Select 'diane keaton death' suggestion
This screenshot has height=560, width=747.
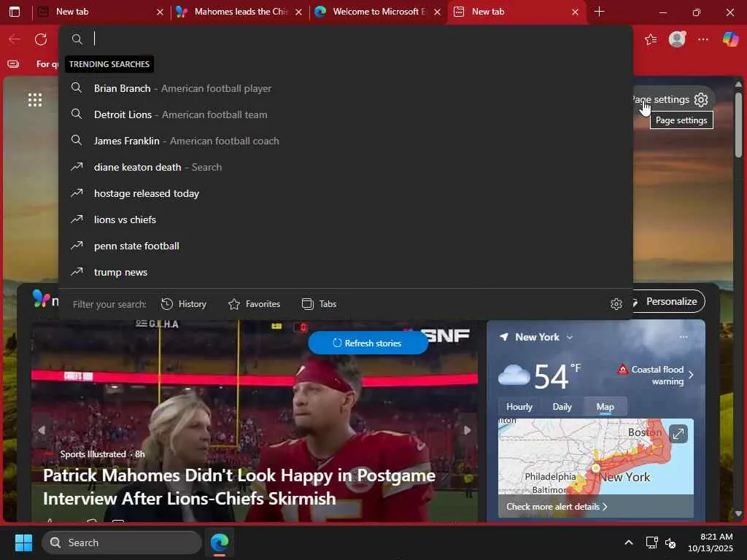(x=346, y=167)
